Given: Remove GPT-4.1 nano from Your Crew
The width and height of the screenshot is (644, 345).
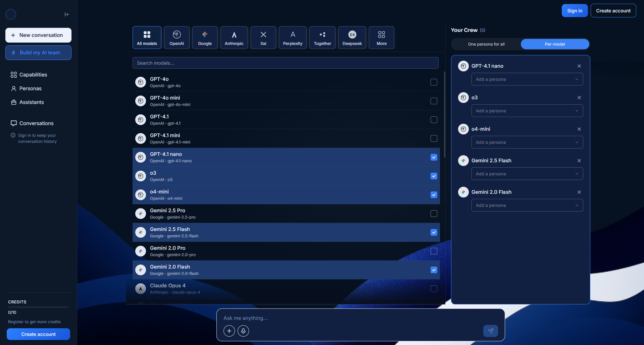Looking at the screenshot, I should (x=579, y=66).
